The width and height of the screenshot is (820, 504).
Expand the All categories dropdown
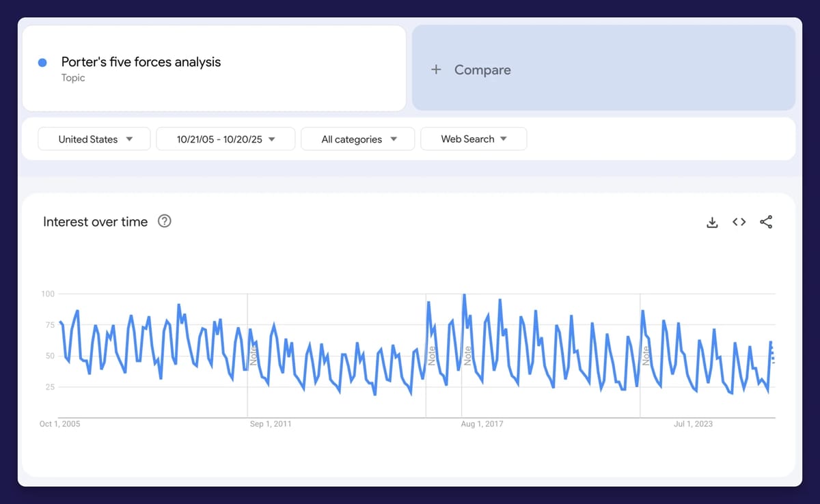click(358, 139)
